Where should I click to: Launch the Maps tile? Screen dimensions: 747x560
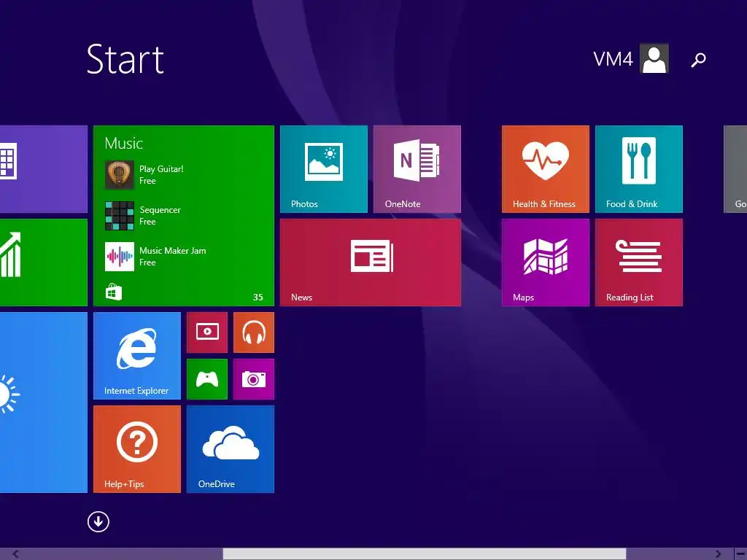coord(546,262)
